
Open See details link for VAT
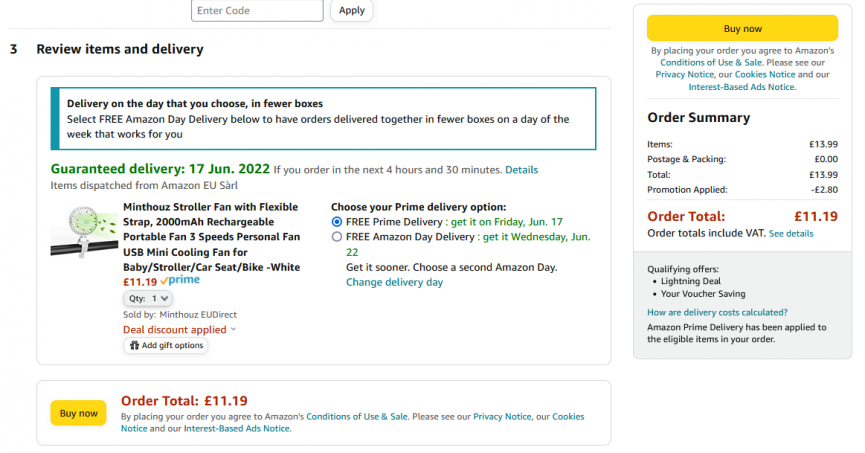791,233
